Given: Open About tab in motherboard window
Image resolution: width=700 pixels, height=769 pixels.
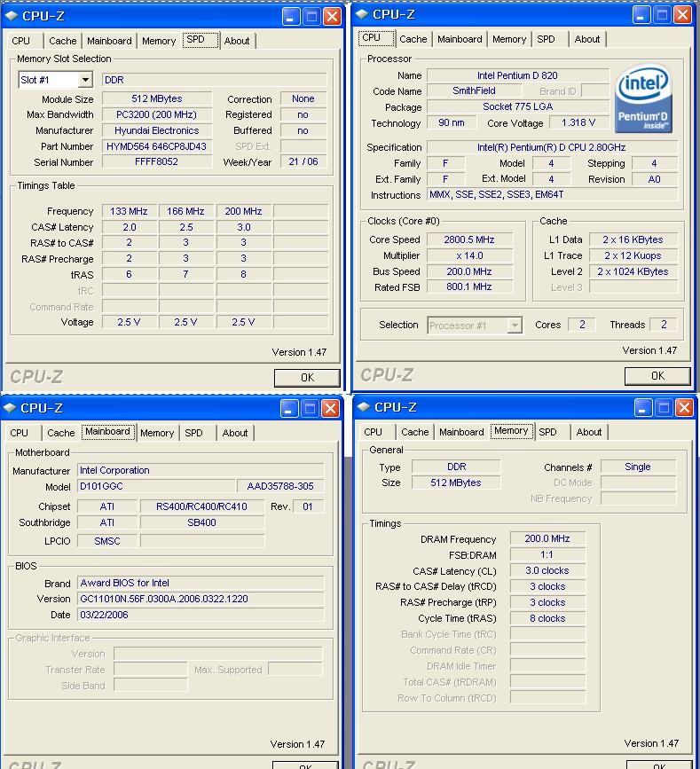Looking at the screenshot, I should (235, 433).
